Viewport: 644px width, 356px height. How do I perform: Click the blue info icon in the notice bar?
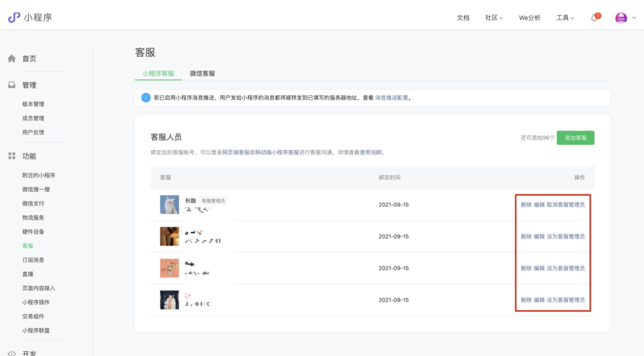[146, 98]
